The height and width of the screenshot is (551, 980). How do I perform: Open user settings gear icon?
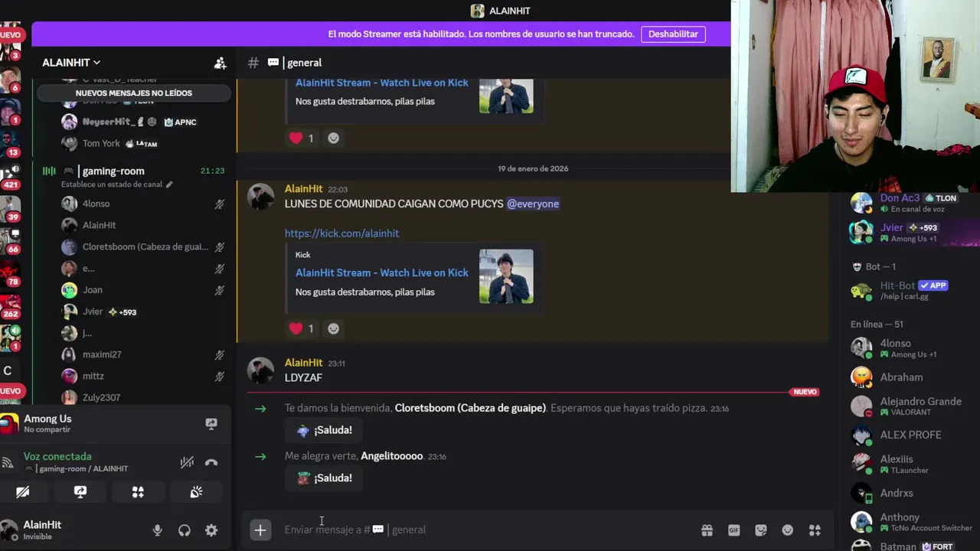click(x=211, y=530)
